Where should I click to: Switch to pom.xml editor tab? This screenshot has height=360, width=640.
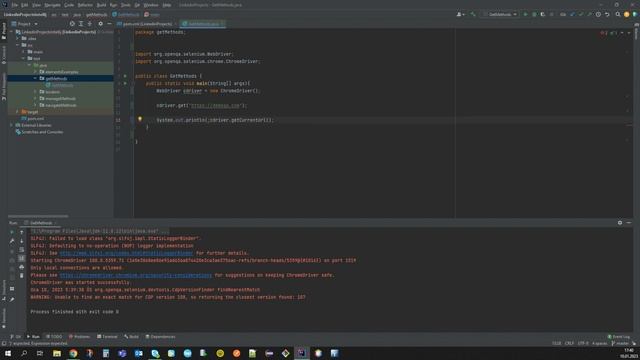click(x=147, y=24)
